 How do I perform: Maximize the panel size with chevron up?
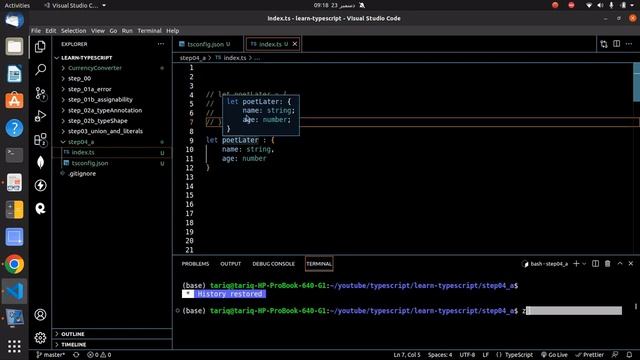[620, 264]
